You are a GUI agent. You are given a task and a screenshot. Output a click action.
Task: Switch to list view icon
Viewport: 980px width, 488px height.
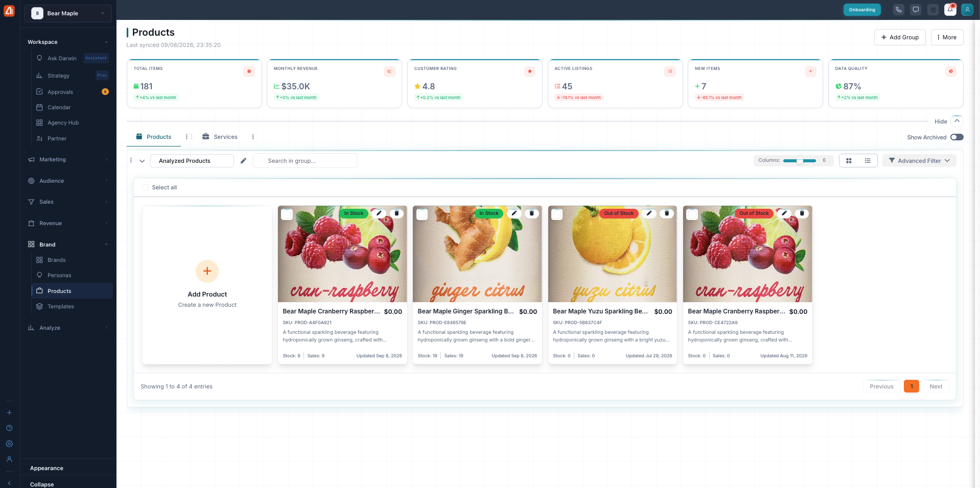coord(868,161)
